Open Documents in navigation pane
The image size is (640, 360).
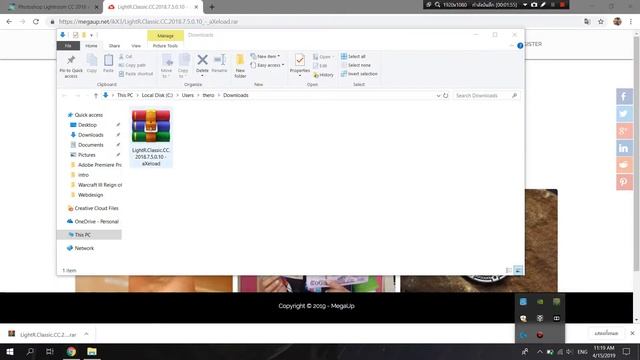click(91, 145)
